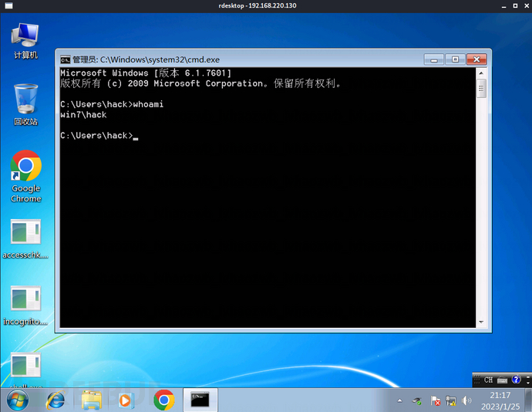Image resolution: width=532 pixels, height=412 pixels.
Task: Click Safely Remove Hardware tray icon
Action: coord(417,400)
